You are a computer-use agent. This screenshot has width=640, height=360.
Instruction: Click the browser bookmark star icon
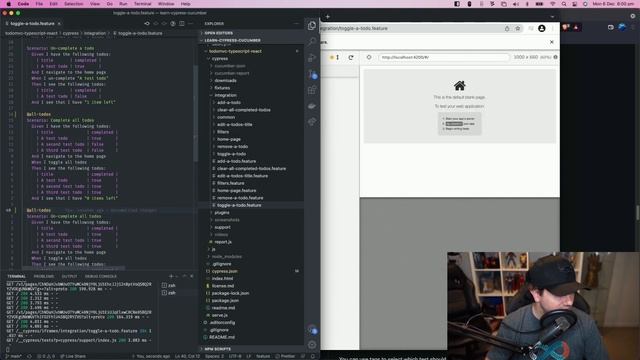click(x=518, y=29)
